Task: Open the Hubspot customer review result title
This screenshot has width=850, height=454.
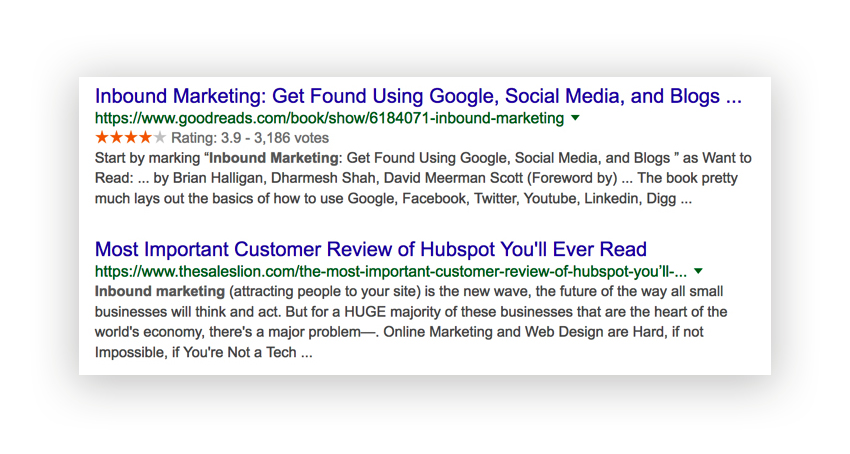Action: point(371,250)
